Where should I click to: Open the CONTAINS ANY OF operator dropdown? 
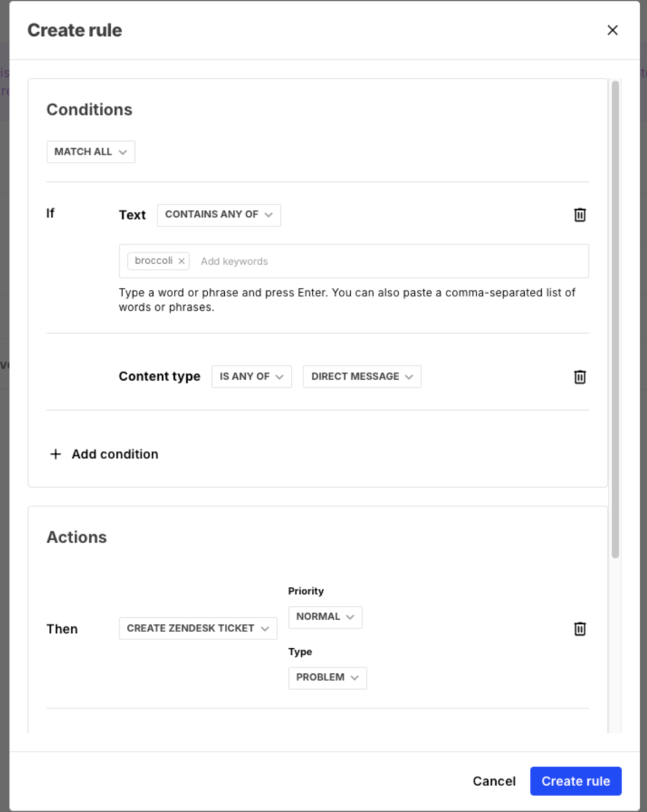219,214
